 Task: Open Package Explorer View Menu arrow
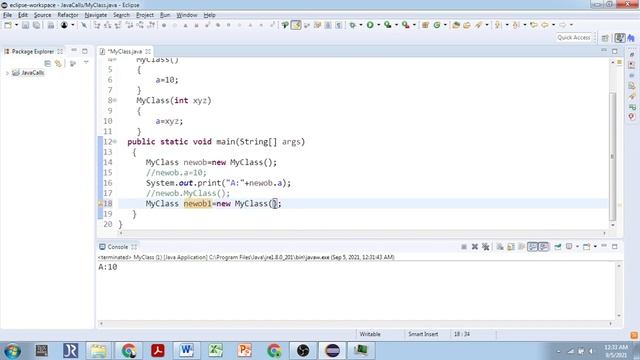(86, 63)
